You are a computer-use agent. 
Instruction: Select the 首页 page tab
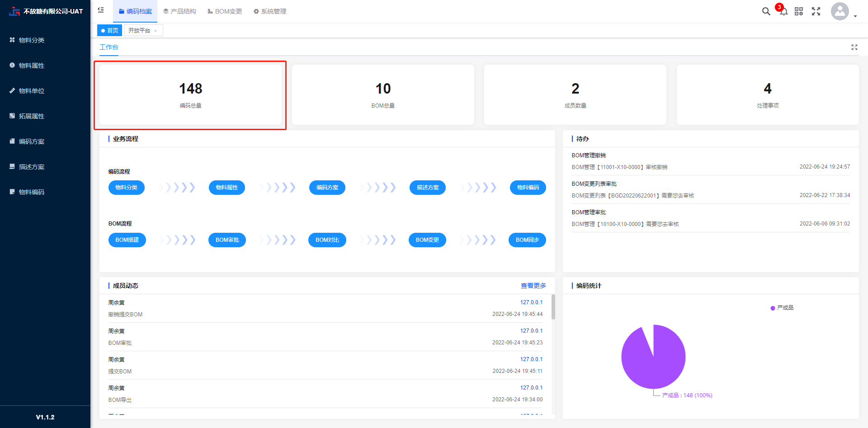click(x=110, y=30)
